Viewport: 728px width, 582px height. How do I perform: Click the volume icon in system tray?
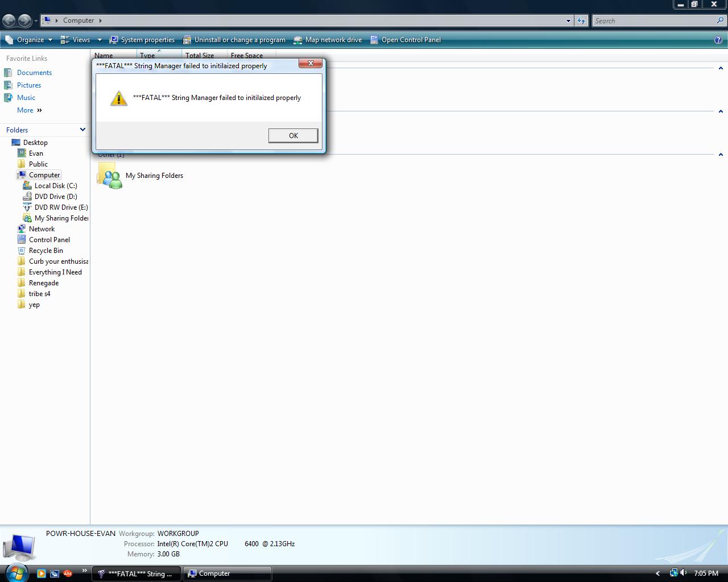point(683,573)
